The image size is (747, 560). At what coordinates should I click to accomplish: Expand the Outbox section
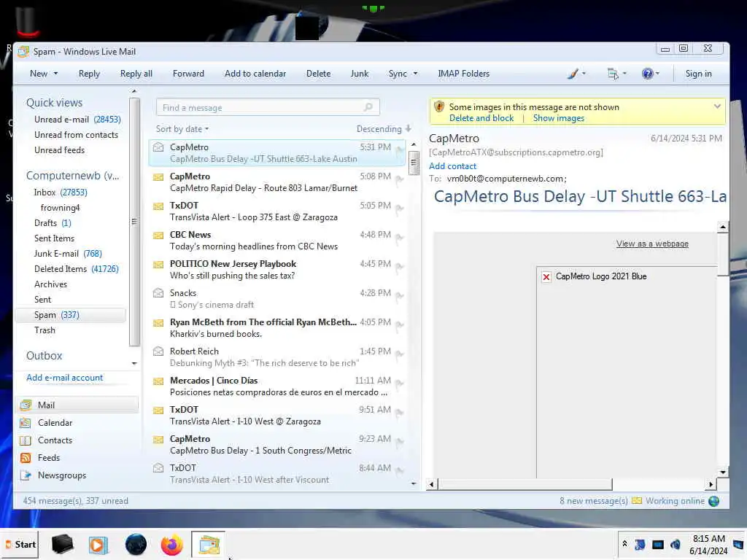click(x=44, y=356)
